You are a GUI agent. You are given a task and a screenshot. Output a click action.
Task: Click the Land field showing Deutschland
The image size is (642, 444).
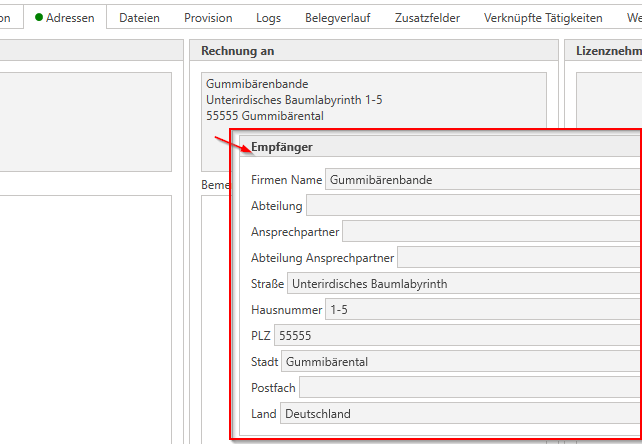click(x=458, y=414)
